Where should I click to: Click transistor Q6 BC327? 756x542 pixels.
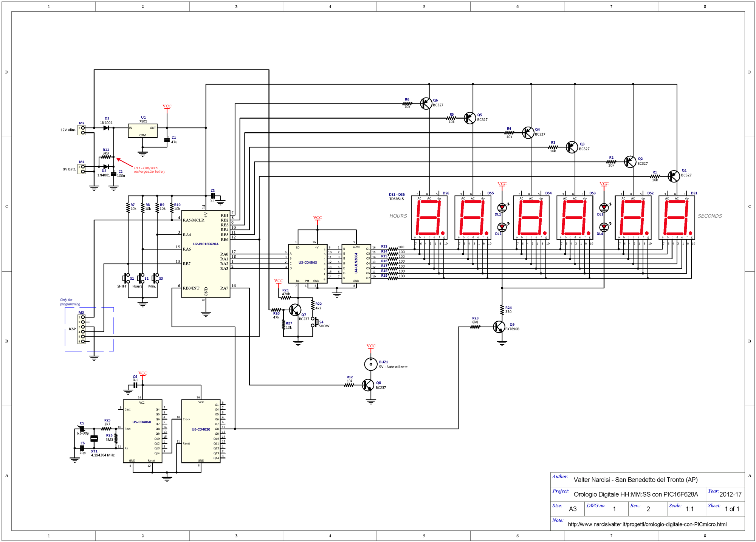pyautogui.click(x=426, y=103)
